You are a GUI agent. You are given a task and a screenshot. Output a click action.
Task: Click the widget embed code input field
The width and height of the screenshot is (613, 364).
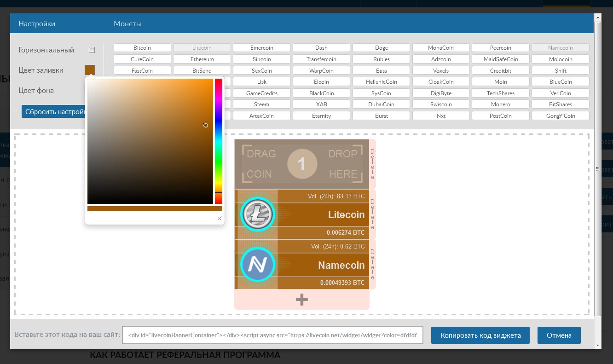272,335
